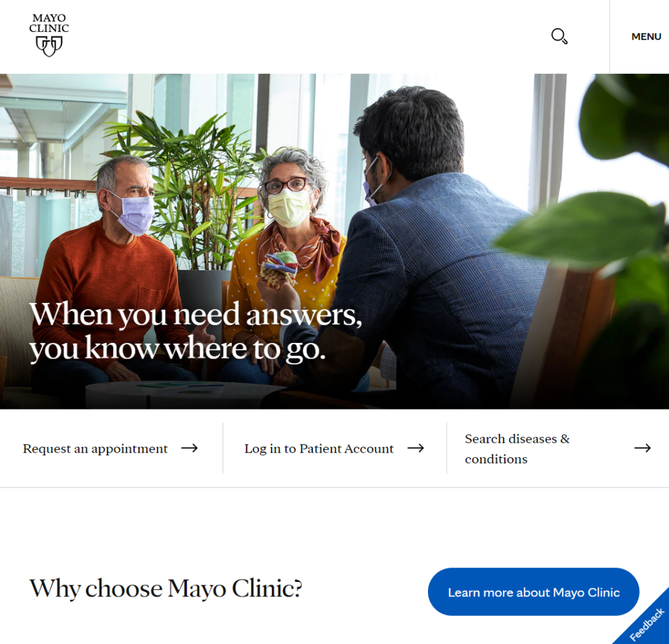
Task: Open Log in to Patient Account link
Action: click(319, 449)
